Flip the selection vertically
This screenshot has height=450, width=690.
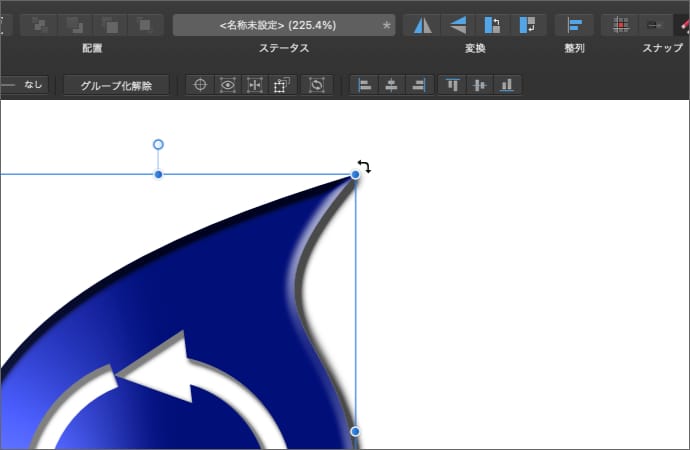coord(457,25)
